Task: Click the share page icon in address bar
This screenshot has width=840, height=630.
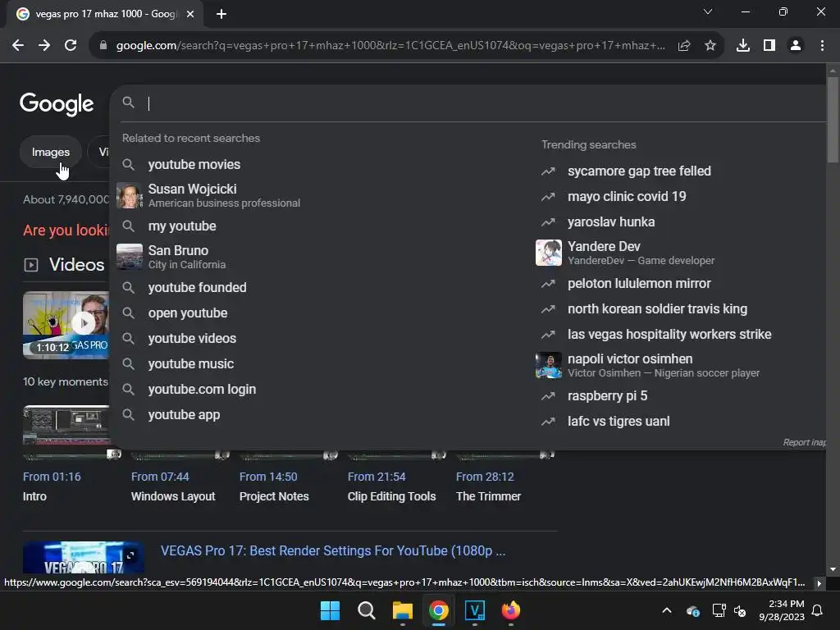Action: [x=684, y=46]
